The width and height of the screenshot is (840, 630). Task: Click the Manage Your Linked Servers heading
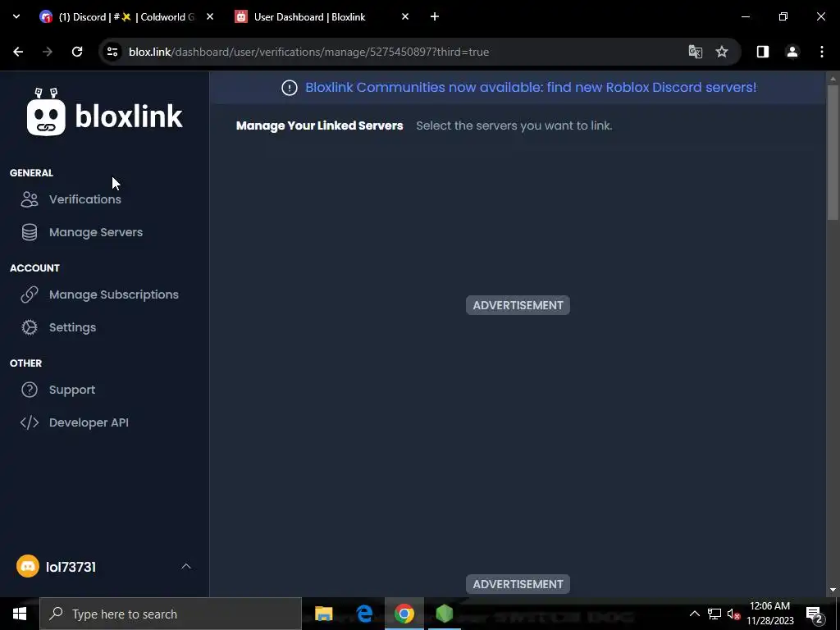tap(319, 126)
